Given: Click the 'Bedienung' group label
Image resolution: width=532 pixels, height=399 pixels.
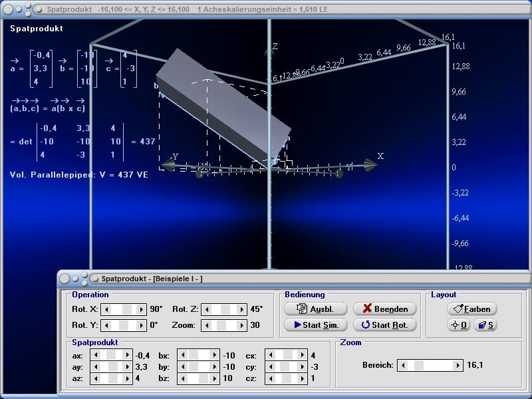Looking at the screenshot, I should 305,295.
